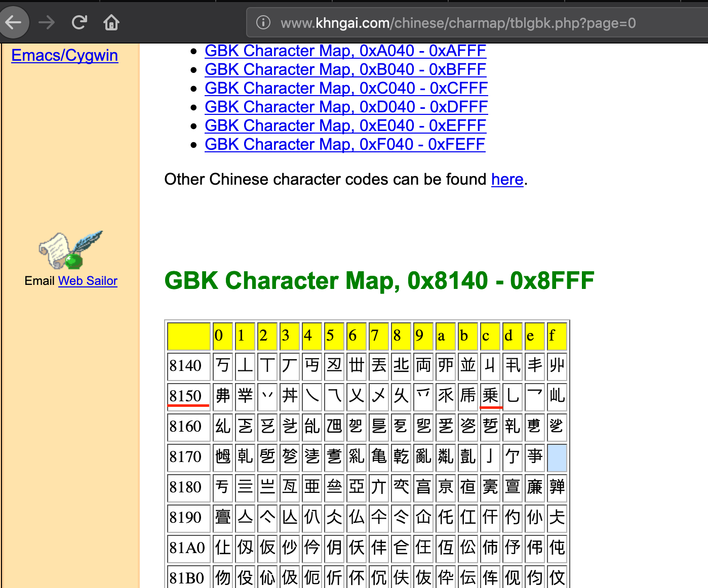The width and height of the screenshot is (708, 588).
Task: Open GBK Character Map 0xD040 - 0xDFFF
Action: coord(346,107)
